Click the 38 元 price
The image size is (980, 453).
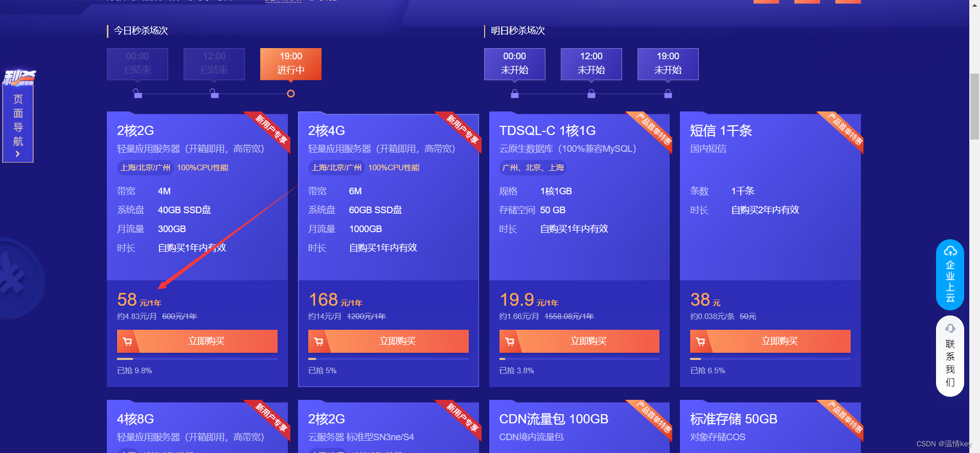pos(705,300)
